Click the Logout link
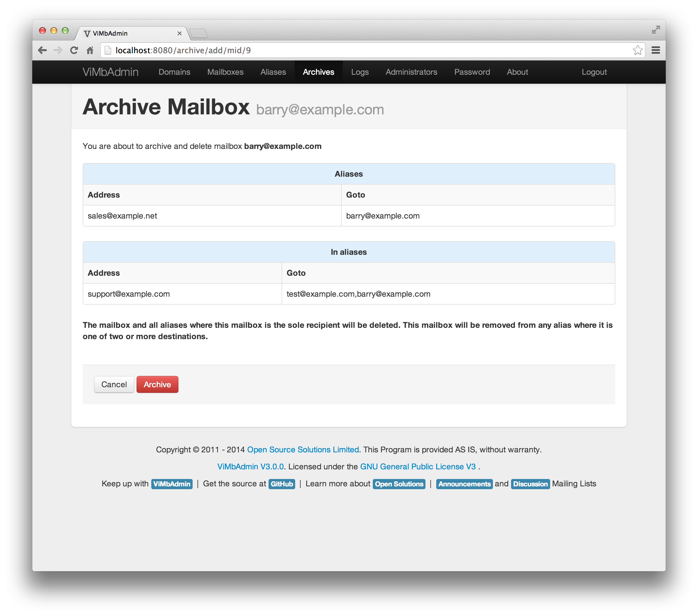Viewport: 698px width, 616px height. [594, 72]
